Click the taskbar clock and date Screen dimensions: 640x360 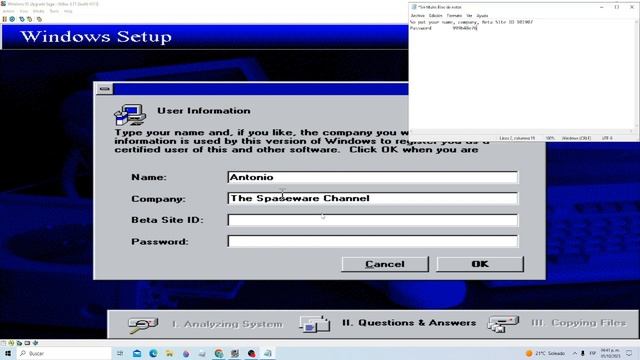tap(610, 353)
